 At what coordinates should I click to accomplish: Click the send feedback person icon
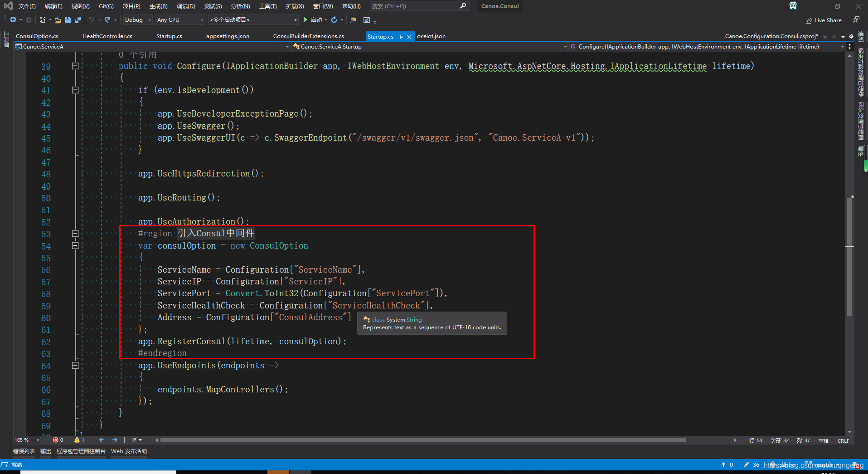(856, 20)
